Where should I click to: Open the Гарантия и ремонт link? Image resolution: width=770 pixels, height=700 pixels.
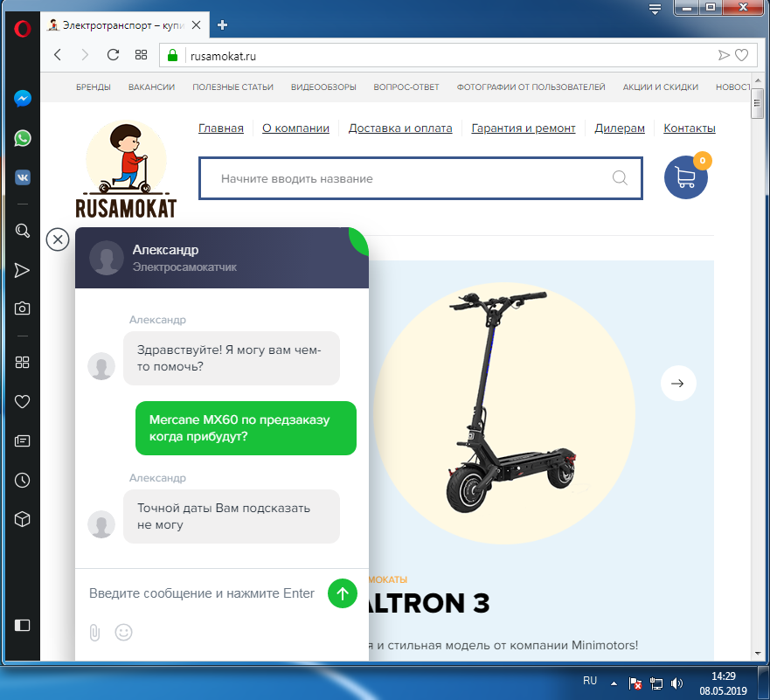[524, 128]
